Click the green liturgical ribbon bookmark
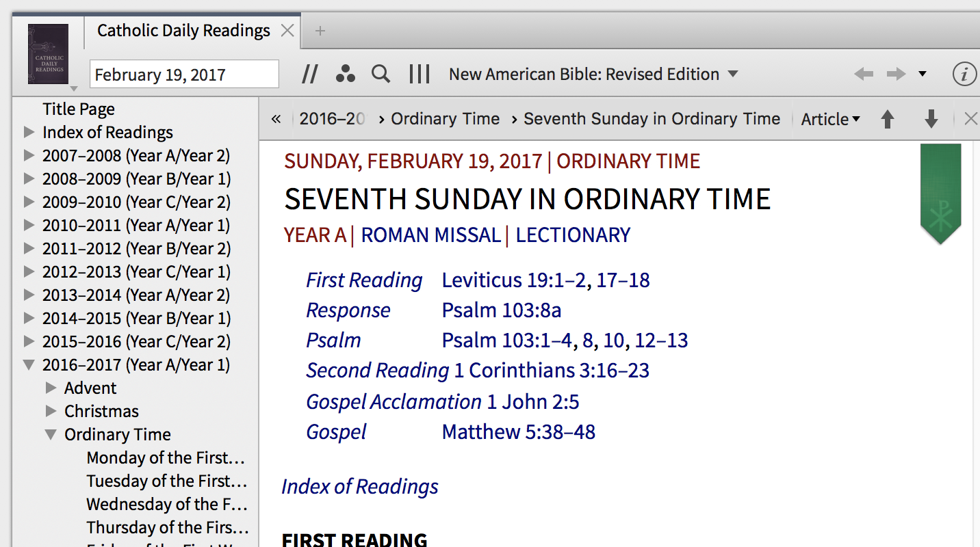The height and width of the screenshot is (547, 980). click(941, 194)
